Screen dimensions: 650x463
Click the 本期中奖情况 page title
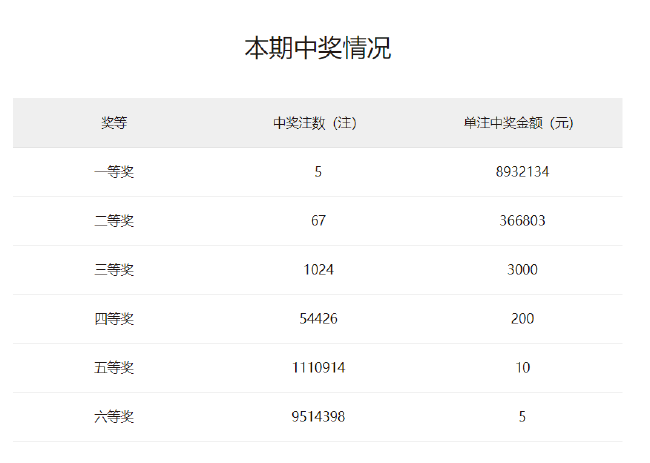pyautogui.click(x=317, y=47)
